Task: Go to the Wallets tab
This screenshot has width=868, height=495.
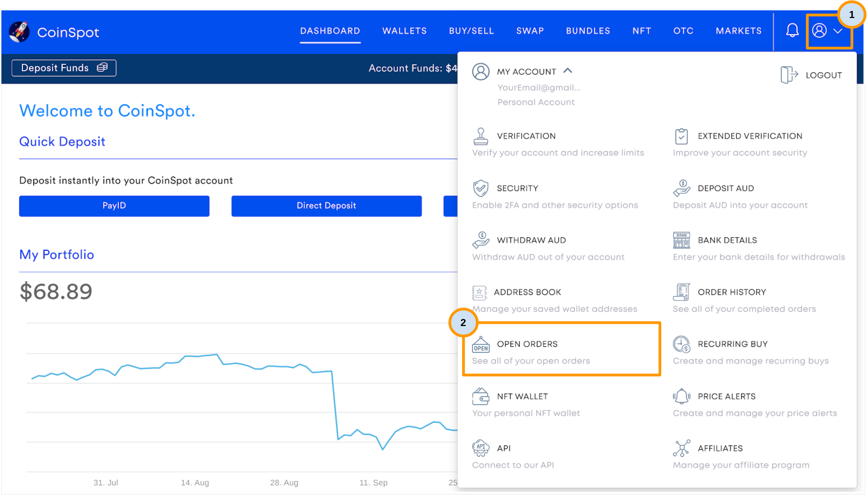Action: [x=404, y=31]
